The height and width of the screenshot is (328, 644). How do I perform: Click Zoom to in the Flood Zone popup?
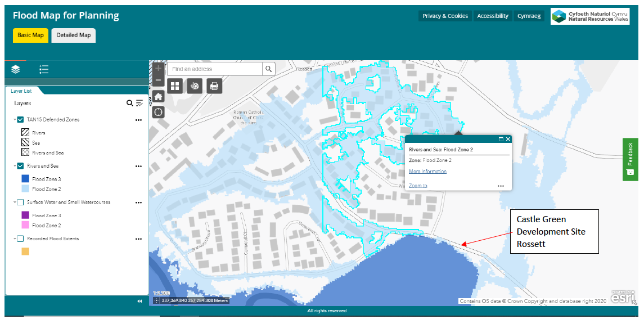pos(418,185)
